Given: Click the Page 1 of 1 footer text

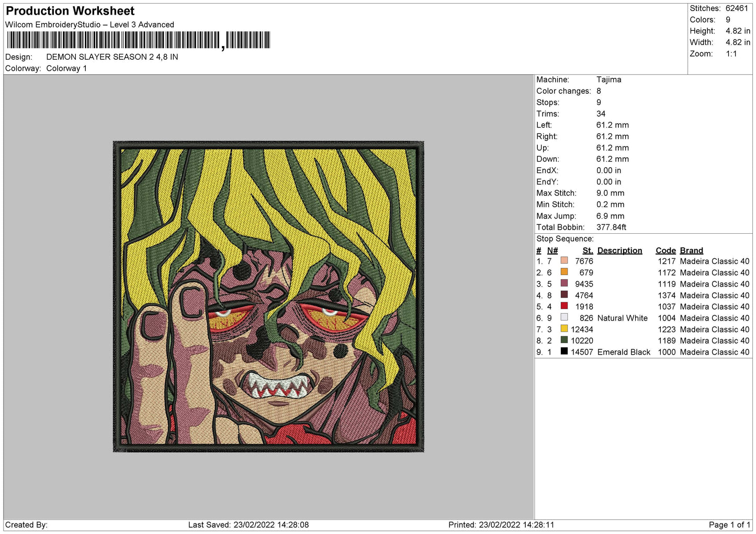Looking at the screenshot, I should pos(729,525).
